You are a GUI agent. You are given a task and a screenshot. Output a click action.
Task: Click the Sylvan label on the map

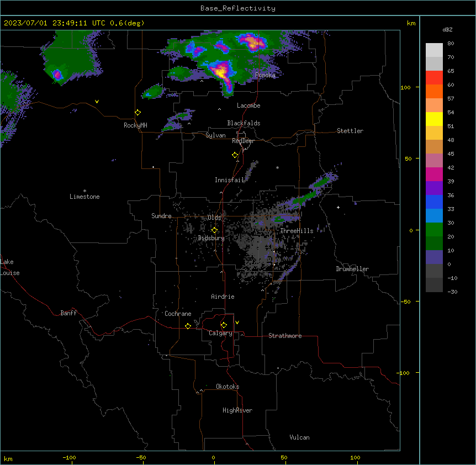tap(215, 135)
